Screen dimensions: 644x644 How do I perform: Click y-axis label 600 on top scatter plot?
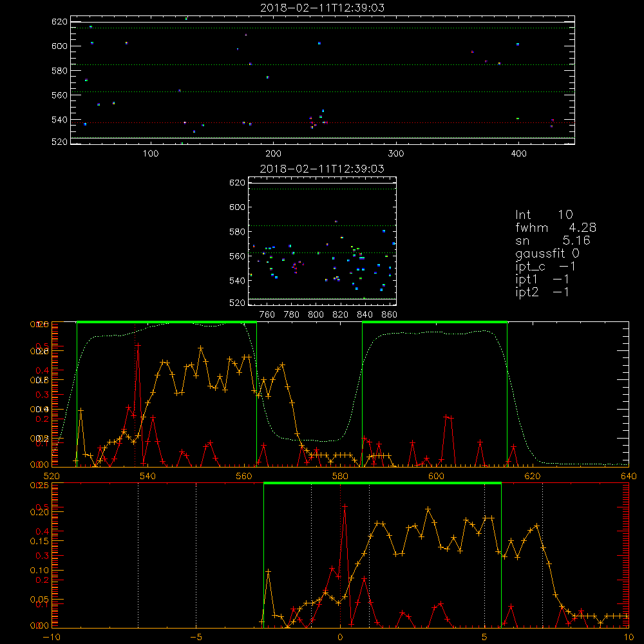(59, 46)
